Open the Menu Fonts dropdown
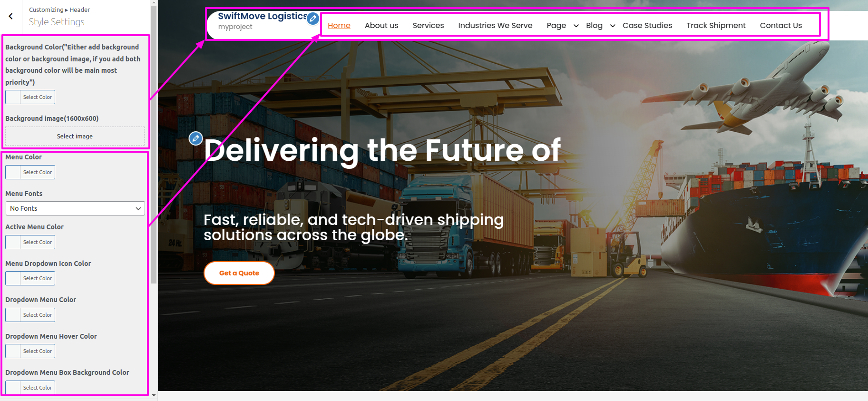The height and width of the screenshot is (401, 868). tap(75, 208)
